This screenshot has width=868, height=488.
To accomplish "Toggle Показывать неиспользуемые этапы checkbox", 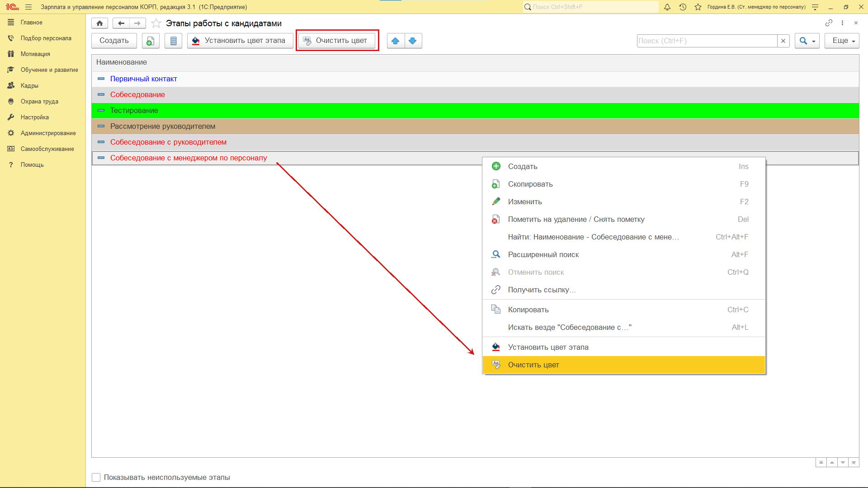I will (96, 477).
